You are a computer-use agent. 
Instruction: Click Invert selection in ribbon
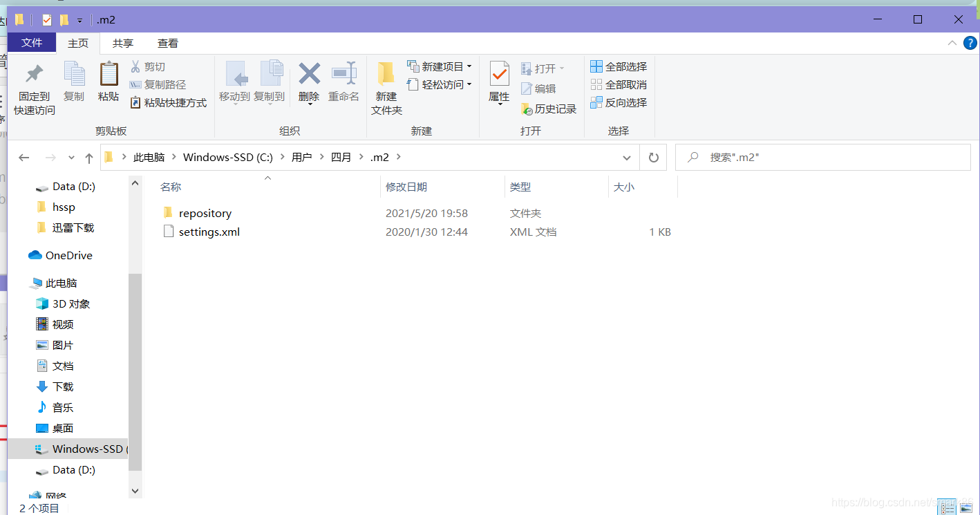[619, 102]
